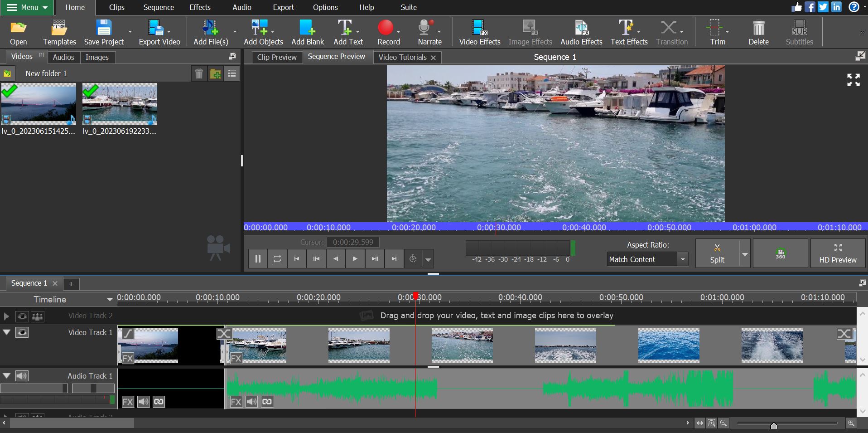Switch to the Clip Preview tab
Screen dimensions: 868x433
(276, 57)
